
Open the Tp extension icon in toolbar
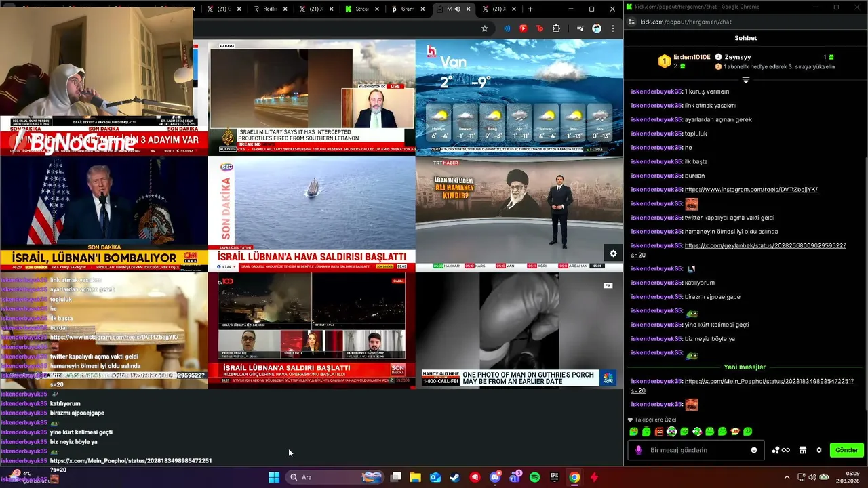point(540,28)
